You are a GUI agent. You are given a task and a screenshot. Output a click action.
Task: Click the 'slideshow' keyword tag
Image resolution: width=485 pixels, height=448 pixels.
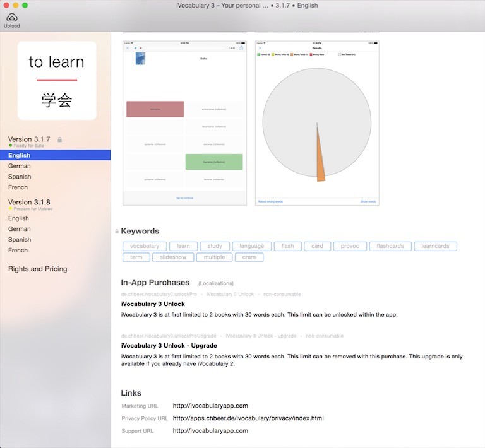point(173,257)
